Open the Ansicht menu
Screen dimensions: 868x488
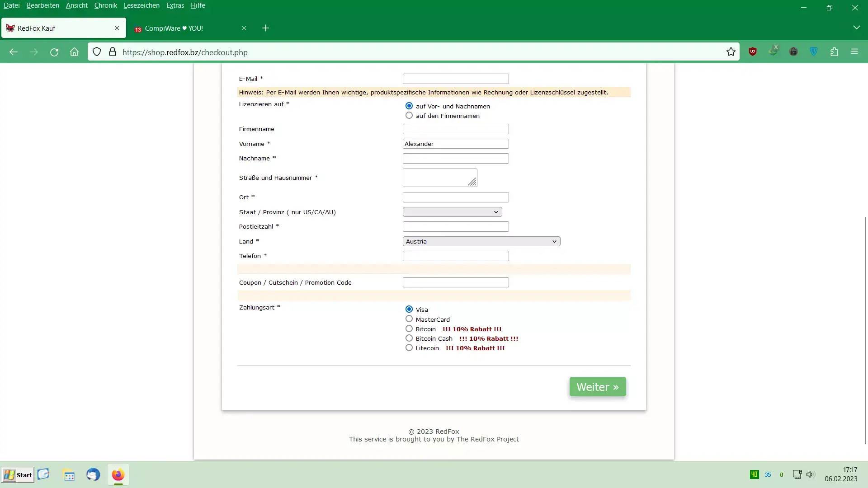[77, 5]
